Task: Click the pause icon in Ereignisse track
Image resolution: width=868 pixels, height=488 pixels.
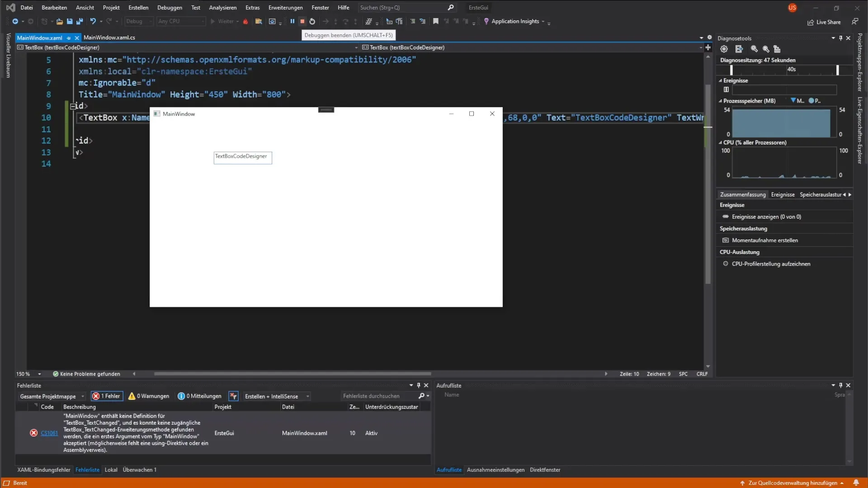Action: coord(726,89)
